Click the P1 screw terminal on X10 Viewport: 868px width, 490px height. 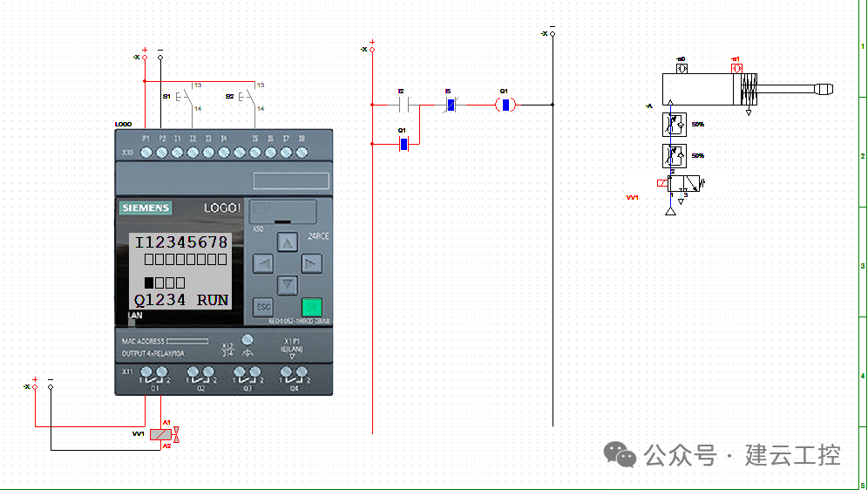pyautogui.click(x=146, y=152)
